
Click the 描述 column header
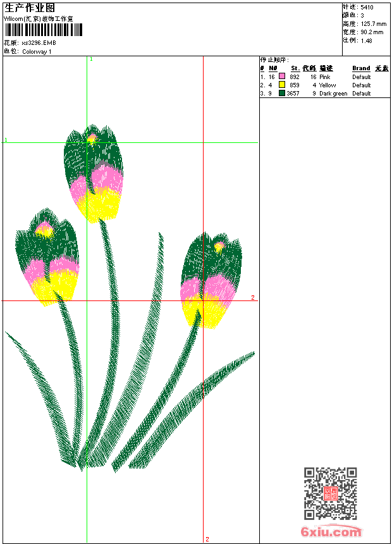(x=326, y=68)
